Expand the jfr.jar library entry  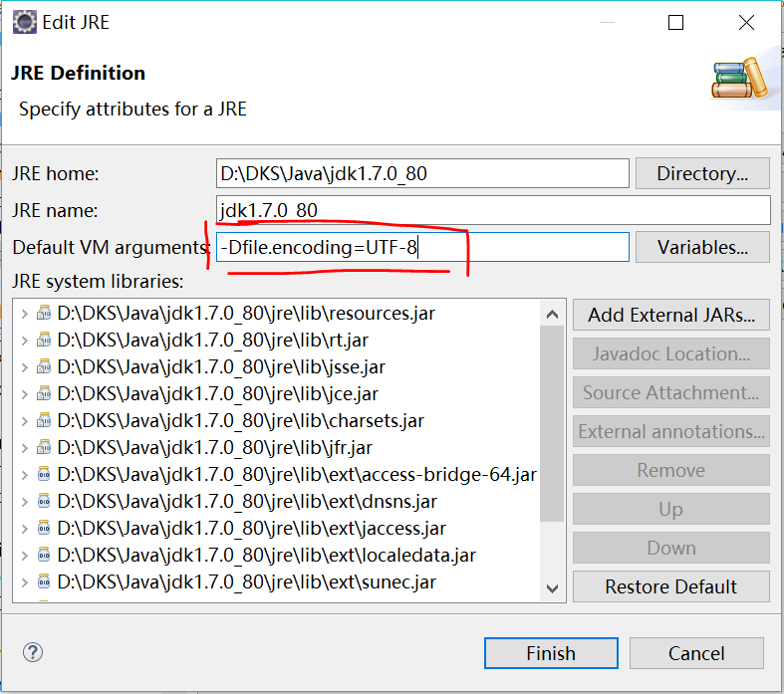pos(24,448)
